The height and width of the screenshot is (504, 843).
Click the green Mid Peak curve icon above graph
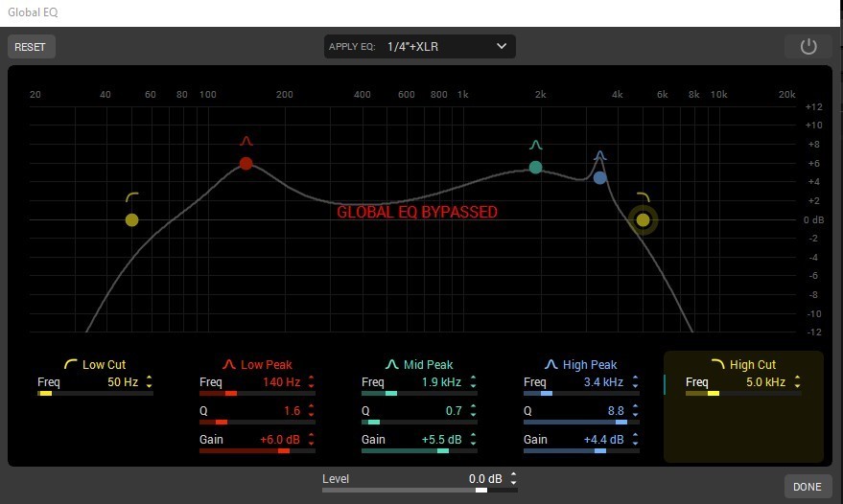click(x=536, y=146)
